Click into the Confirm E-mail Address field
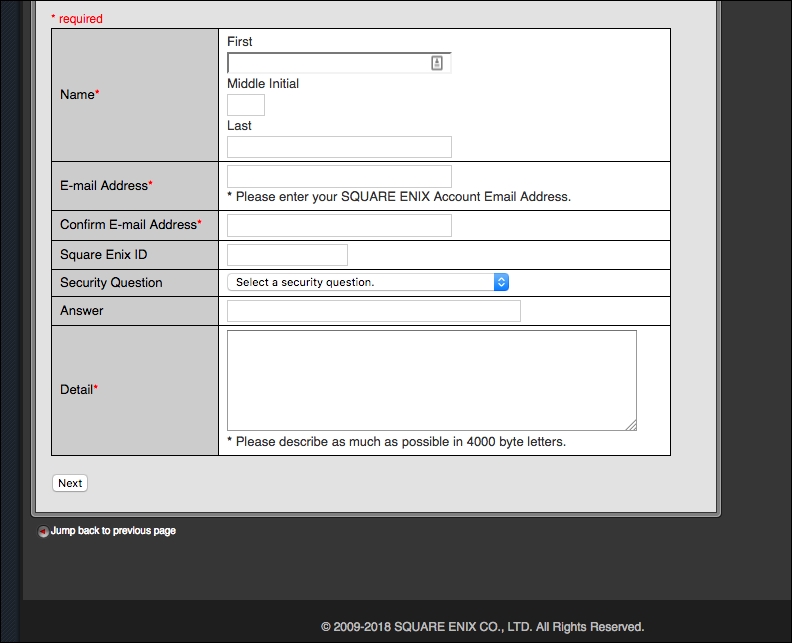The width and height of the screenshot is (792, 643). (x=339, y=226)
